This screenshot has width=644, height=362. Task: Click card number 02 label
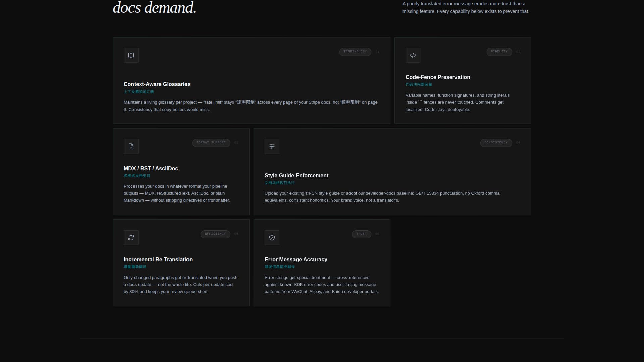pos(518,52)
